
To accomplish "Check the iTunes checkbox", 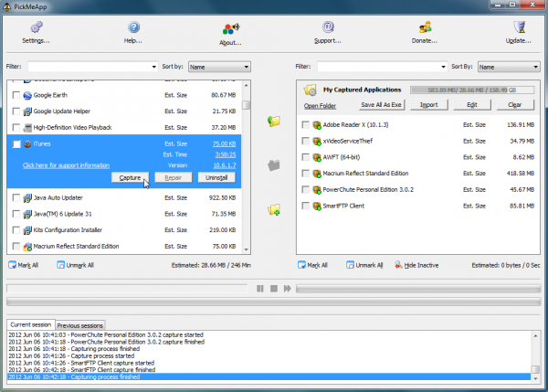I will (x=16, y=144).
